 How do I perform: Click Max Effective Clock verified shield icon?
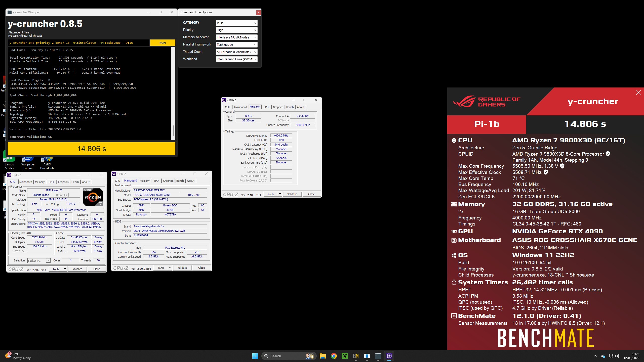coord(546,172)
